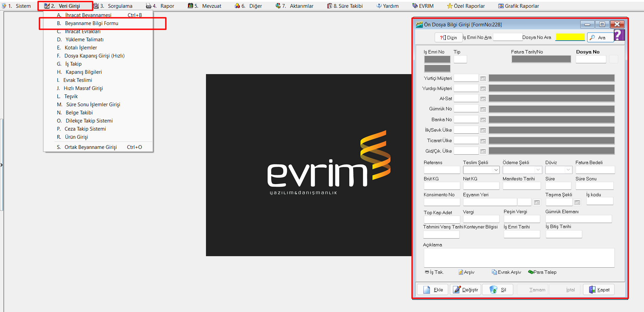Select Dosya Kapanış Girişi (Hızlı) entry

pyautogui.click(x=98, y=56)
